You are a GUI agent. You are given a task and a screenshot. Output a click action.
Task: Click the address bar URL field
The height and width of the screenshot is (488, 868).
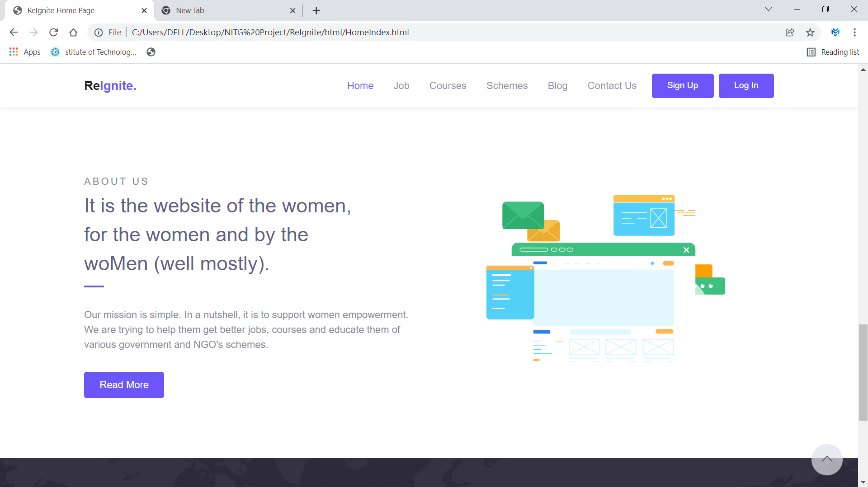(407, 32)
